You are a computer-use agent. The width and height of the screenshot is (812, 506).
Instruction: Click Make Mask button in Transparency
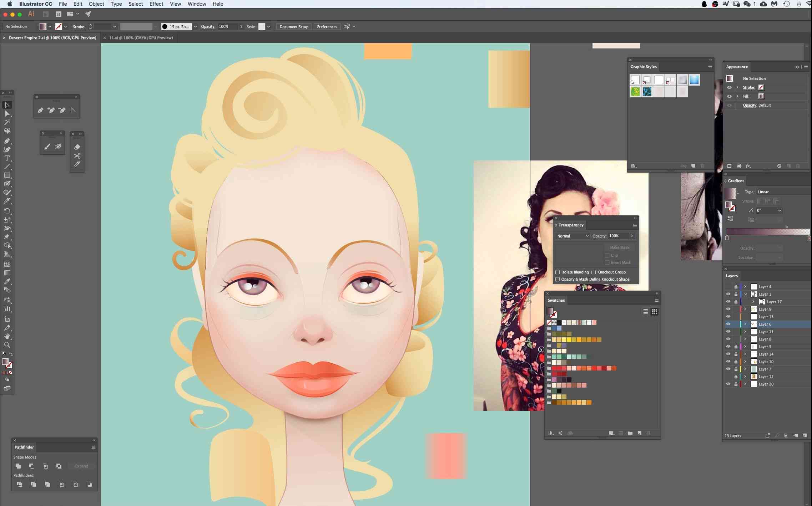pos(620,247)
